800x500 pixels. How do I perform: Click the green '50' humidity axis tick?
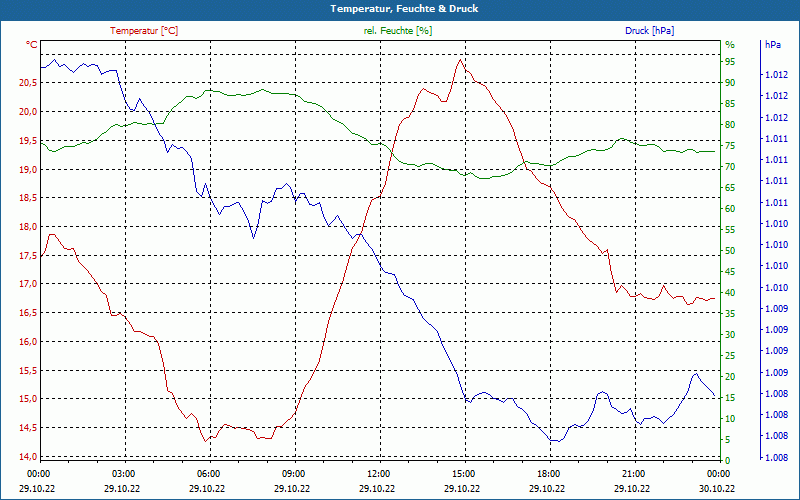[x=730, y=251]
